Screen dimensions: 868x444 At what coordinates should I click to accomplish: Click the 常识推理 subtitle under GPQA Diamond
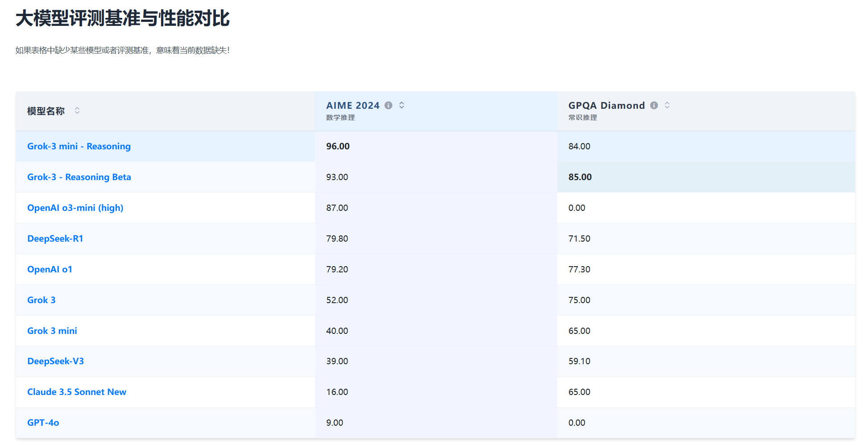pos(582,118)
